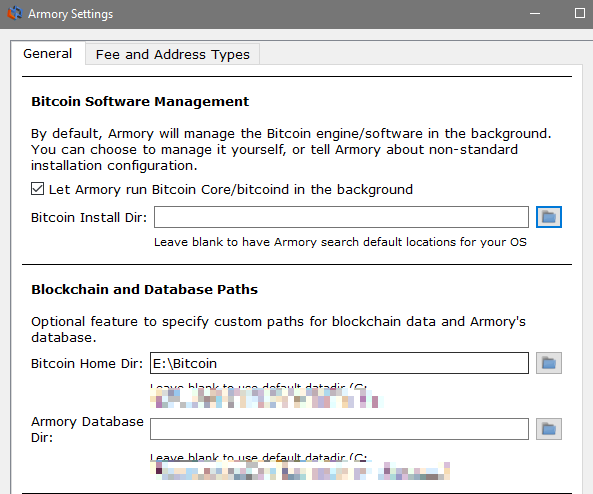Click the 'Leave blank to have Armory search' hint
This screenshot has width=593, height=494.
pos(340,242)
